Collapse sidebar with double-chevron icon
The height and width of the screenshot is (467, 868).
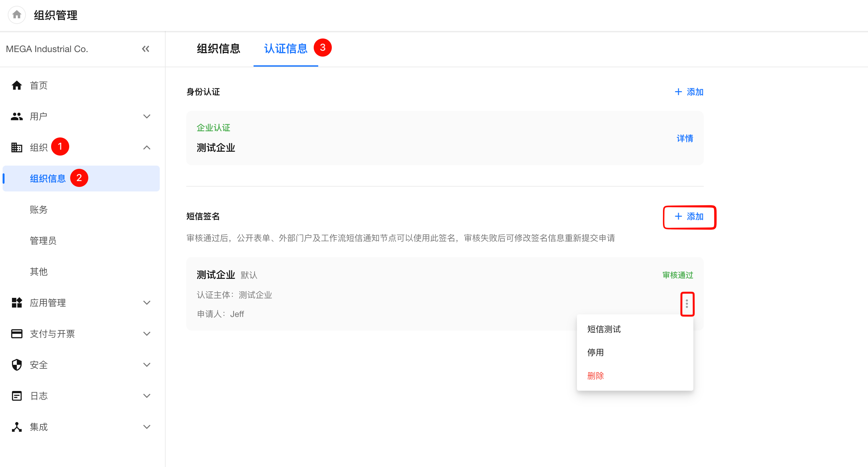click(146, 49)
